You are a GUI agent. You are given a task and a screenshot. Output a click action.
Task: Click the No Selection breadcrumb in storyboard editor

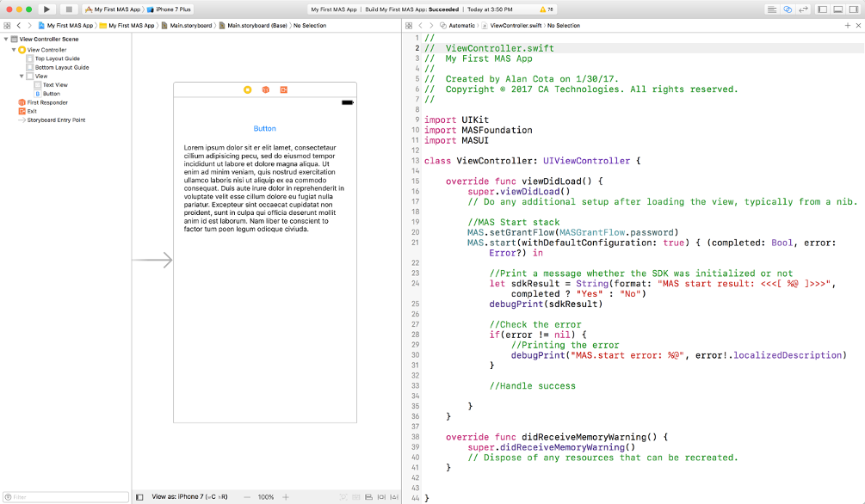pyautogui.click(x=310, y=25)
